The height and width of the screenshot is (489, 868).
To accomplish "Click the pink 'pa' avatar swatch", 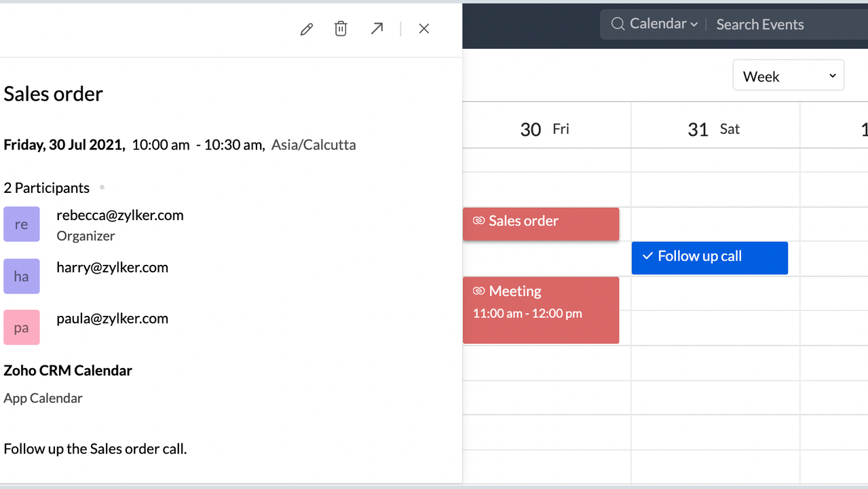I will (22, 327).
